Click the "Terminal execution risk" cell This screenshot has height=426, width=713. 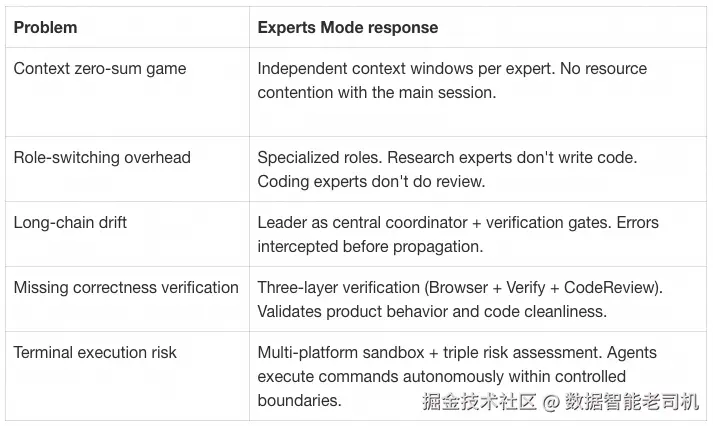(95, 352)
